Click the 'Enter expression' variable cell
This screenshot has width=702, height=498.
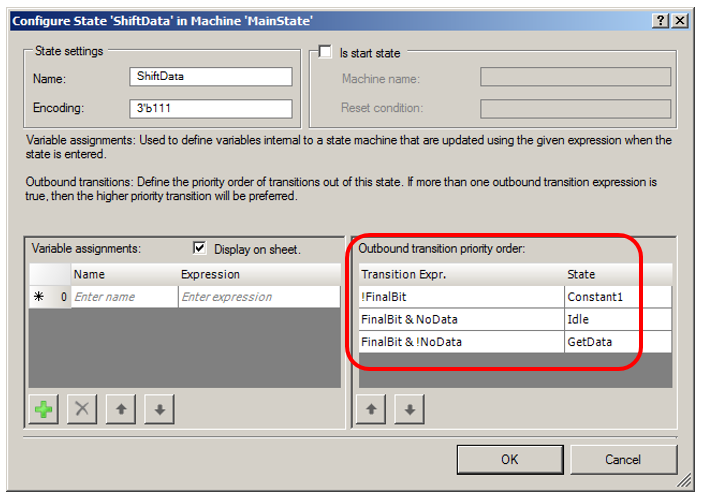(259, 297)
